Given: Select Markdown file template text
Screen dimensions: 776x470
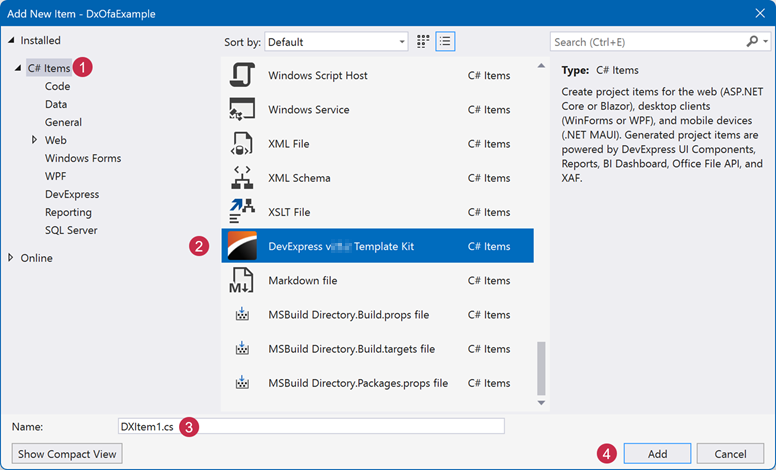Looking at the screenshot, I should (x=302, y=280).
